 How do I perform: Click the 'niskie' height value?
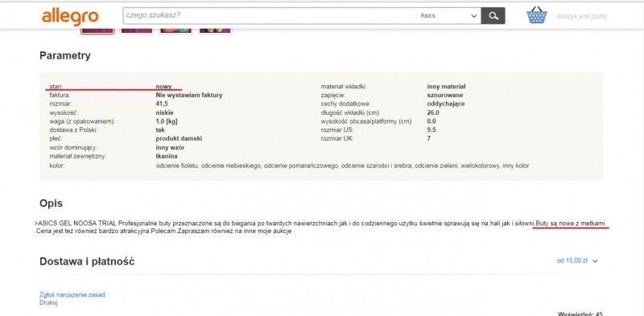click(164, 113)
